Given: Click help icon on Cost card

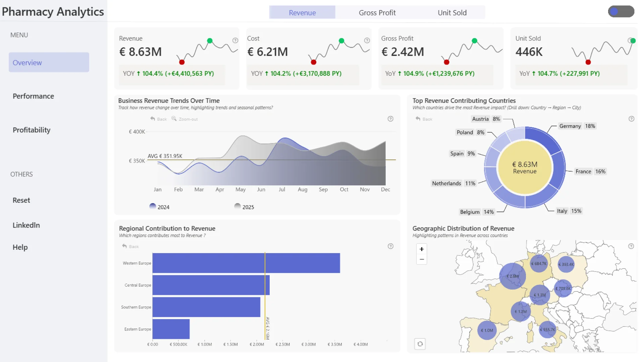Looking at the screenshot, I should coord(367,41).
